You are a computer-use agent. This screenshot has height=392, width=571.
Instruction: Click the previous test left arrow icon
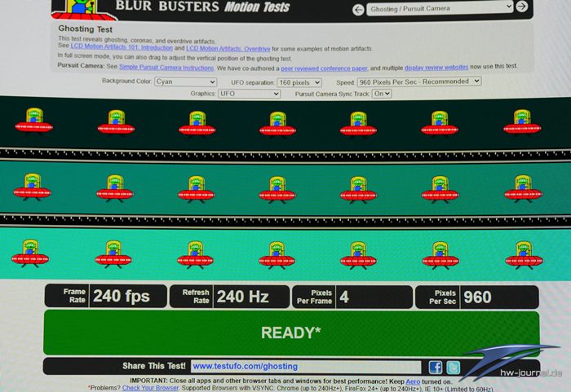(x=358, y=10)
